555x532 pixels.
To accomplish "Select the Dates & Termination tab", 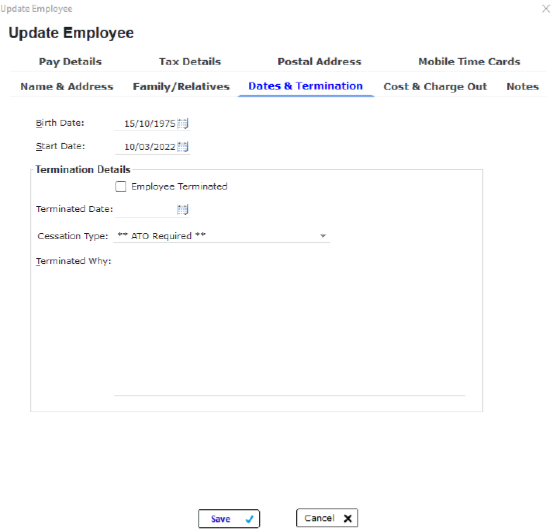I will click(x=305, y=86).
